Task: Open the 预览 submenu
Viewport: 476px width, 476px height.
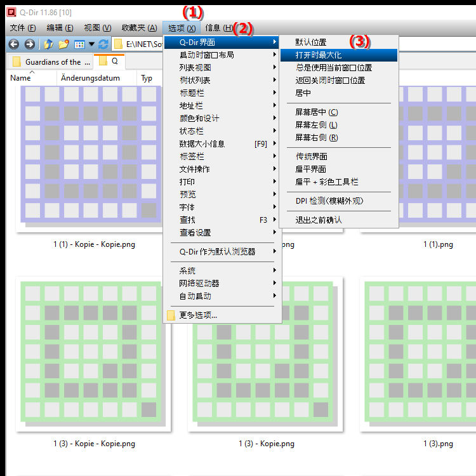Action: click(x=222, y=194)
